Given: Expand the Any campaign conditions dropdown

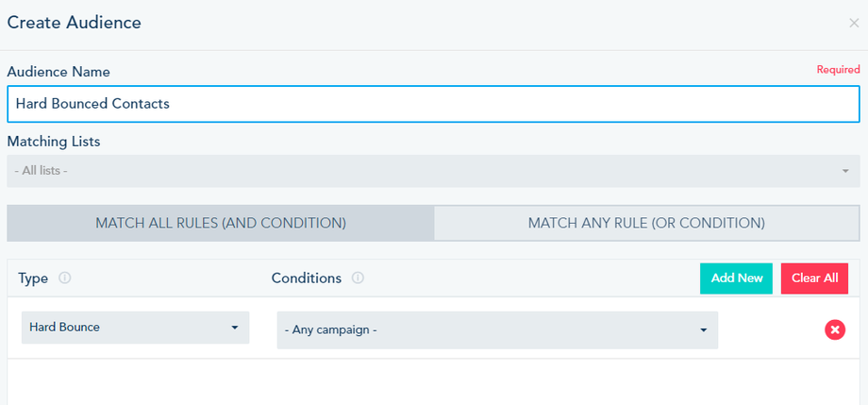Looking at the screenshot, I should tap(491, 330).
